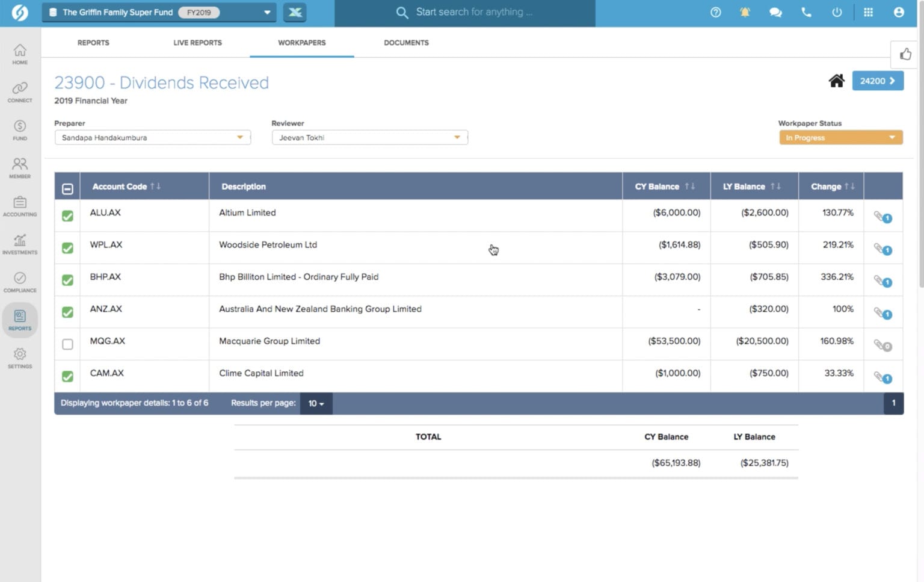This screenshot has width=924, height=582.
Task: Click the home icon above the table
Action: click(x=836, y=81)
